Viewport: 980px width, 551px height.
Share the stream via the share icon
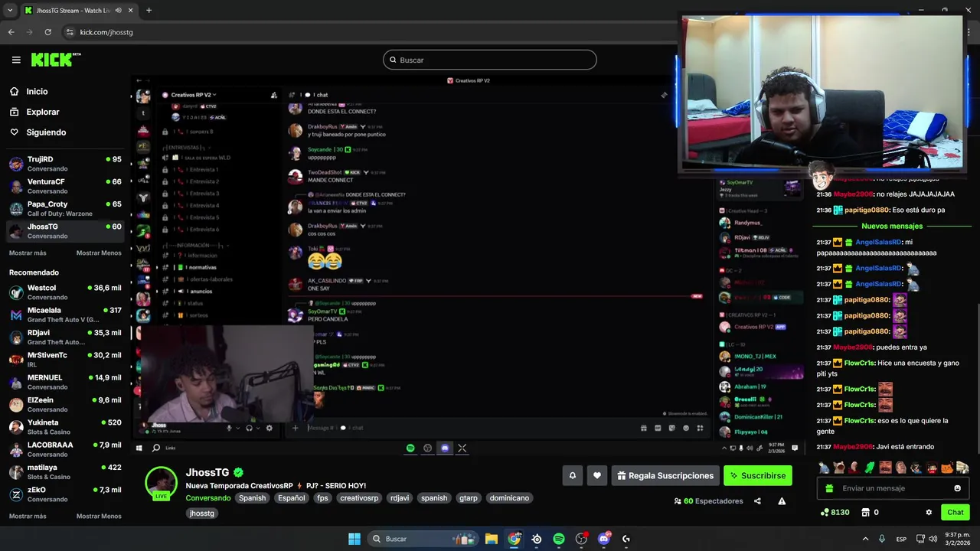coord(757,501)
